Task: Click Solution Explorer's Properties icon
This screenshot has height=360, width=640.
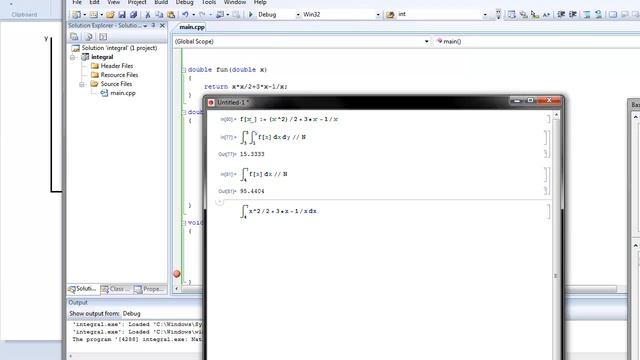Action: coord(74,37)
